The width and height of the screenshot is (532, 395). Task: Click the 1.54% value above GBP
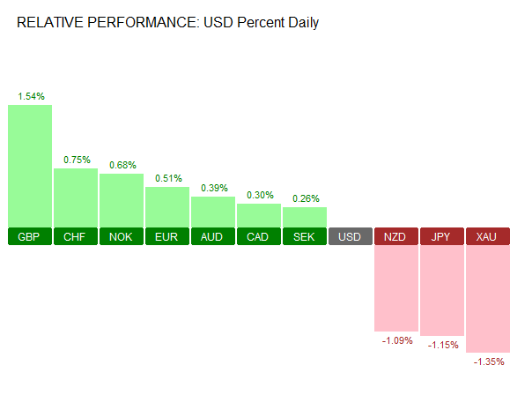coord(31,95)
